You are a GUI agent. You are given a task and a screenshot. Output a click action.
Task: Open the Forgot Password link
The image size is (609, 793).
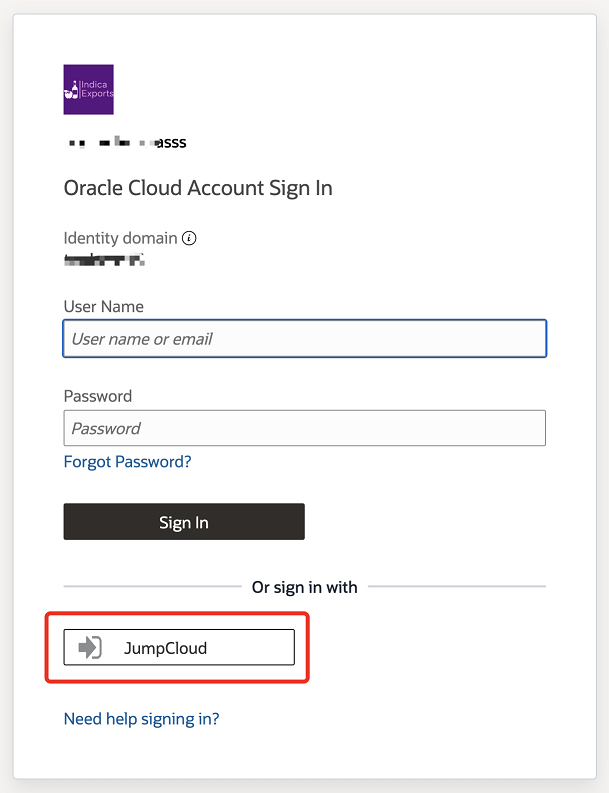click(127, 461)
